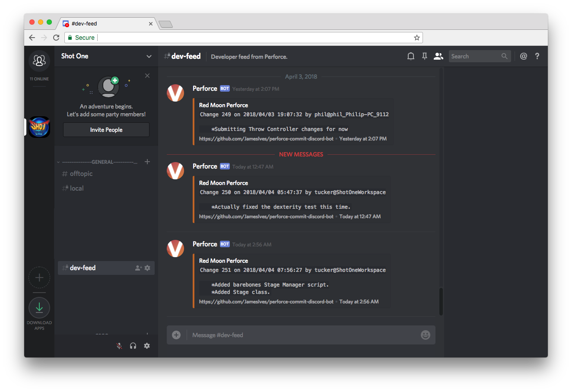Open the friends home icon
This screenshot has height=392, width=572.
pos(39,61)
